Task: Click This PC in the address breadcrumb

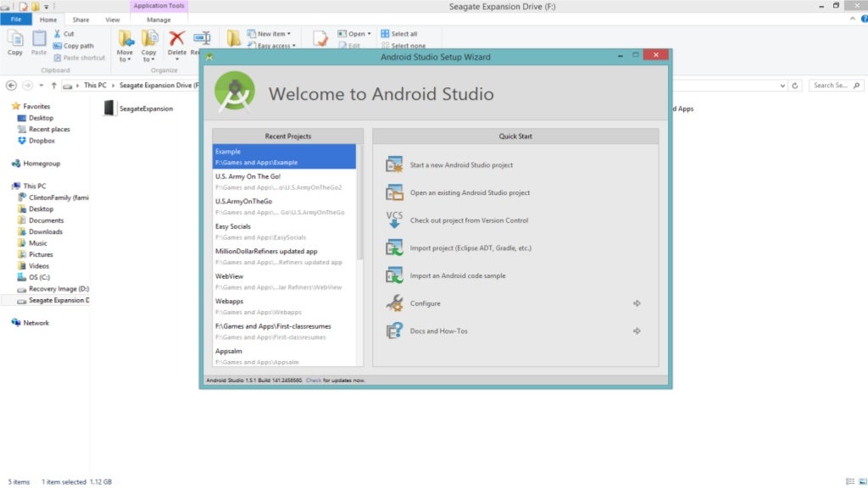Action: click(95, 86)
